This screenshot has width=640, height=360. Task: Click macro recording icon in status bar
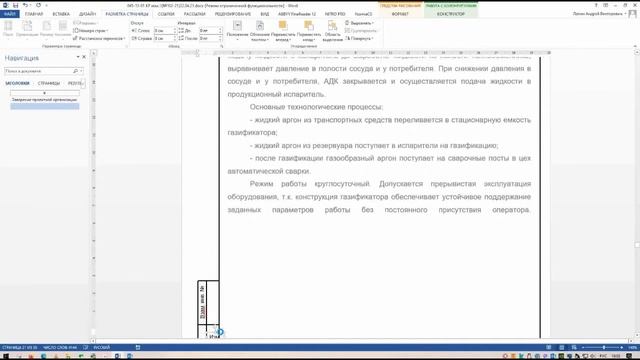click(x=138, y=347)
